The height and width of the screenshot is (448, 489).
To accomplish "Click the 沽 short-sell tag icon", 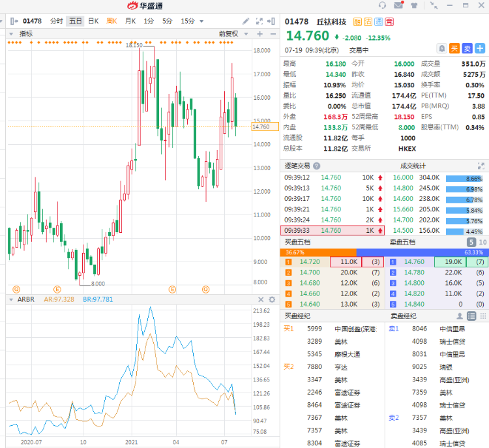I will point(368,22).
